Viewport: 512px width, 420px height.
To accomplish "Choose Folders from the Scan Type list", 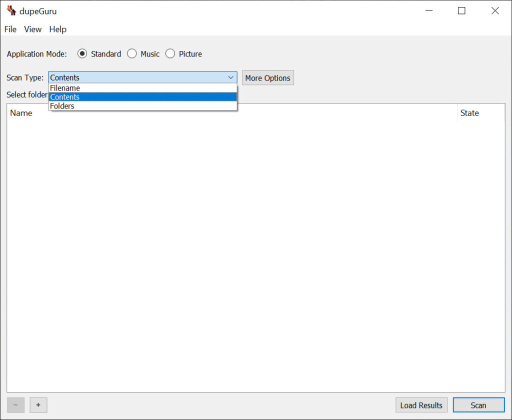I will point(142,106).
